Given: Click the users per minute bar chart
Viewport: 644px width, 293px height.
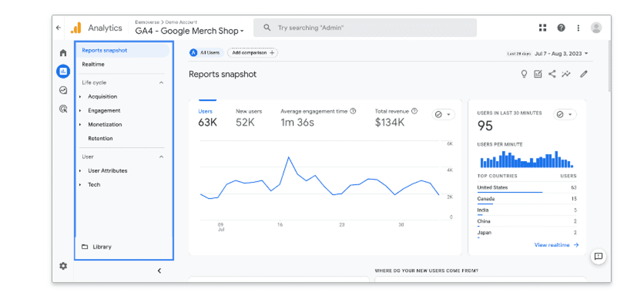Looking at the screenshot, I should [x=527, y=159].
